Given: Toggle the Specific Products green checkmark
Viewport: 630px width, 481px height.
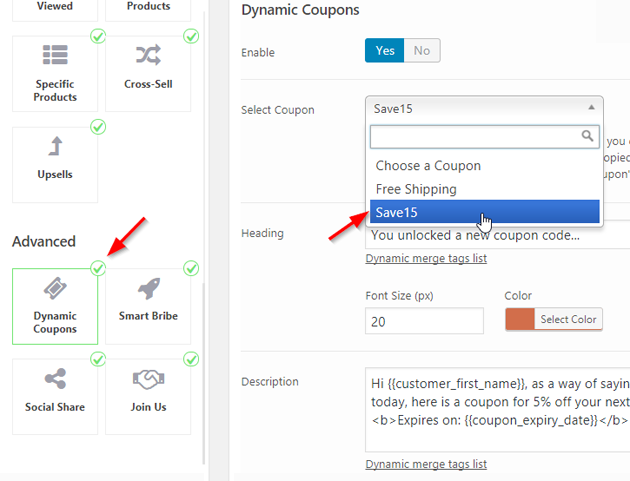Looking at the screenshot, I should click(98, 36).
